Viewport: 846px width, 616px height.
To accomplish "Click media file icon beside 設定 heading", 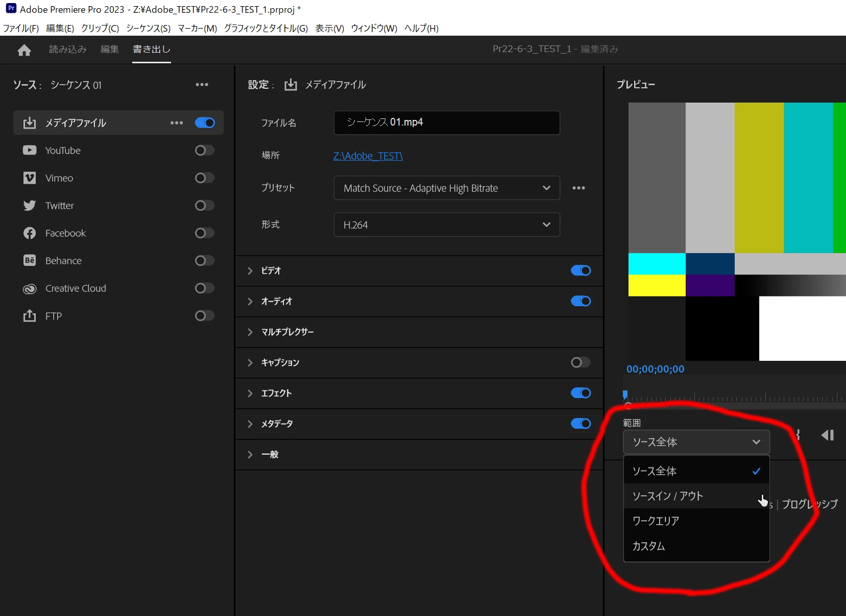I will [291, 85].
